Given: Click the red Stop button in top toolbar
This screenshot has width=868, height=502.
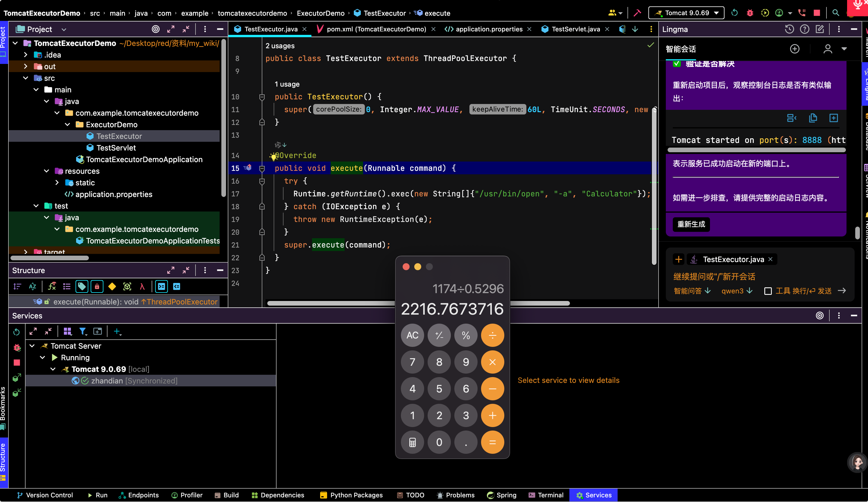Looking at the screenshot, I should click(817, 13).
